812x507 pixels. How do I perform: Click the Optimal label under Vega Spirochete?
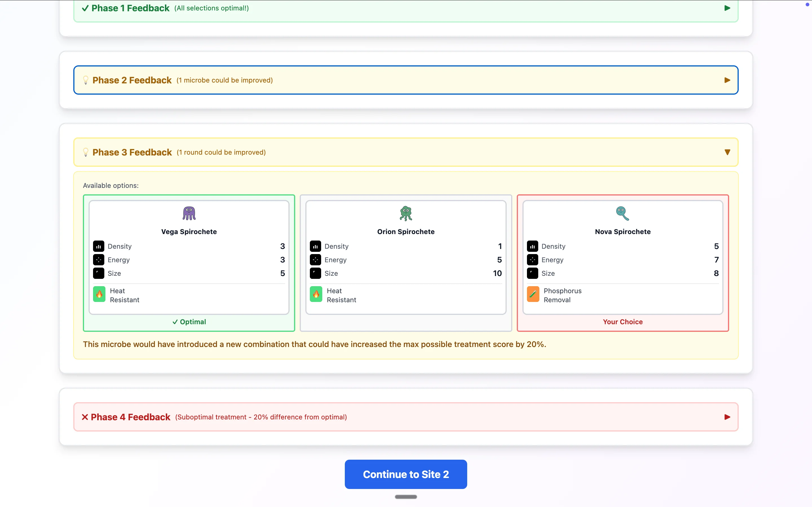point(189,322)
